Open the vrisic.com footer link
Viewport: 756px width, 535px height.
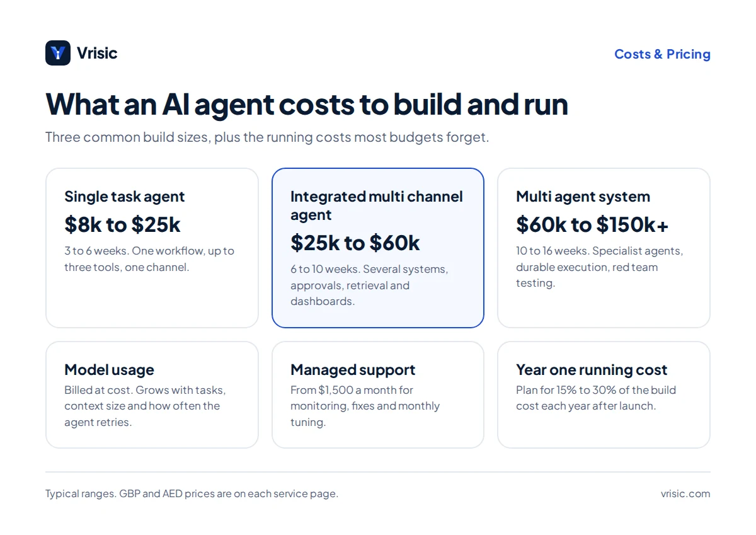tap(685, 493)
